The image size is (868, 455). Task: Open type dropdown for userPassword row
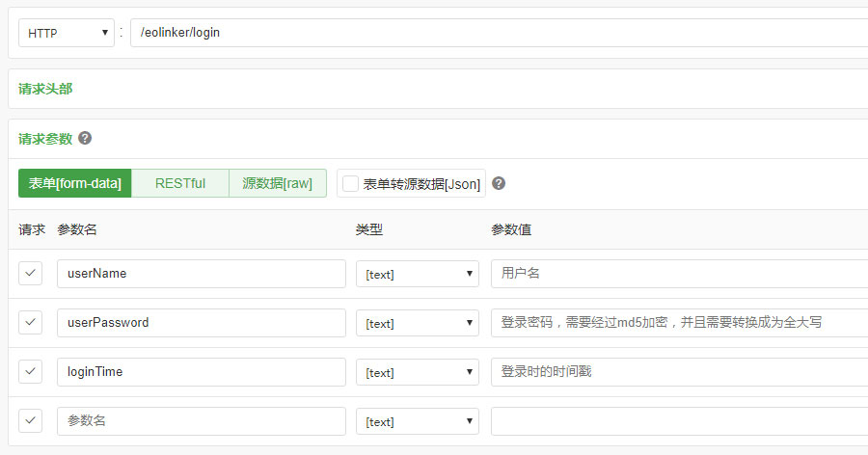[x=418, y=323]
